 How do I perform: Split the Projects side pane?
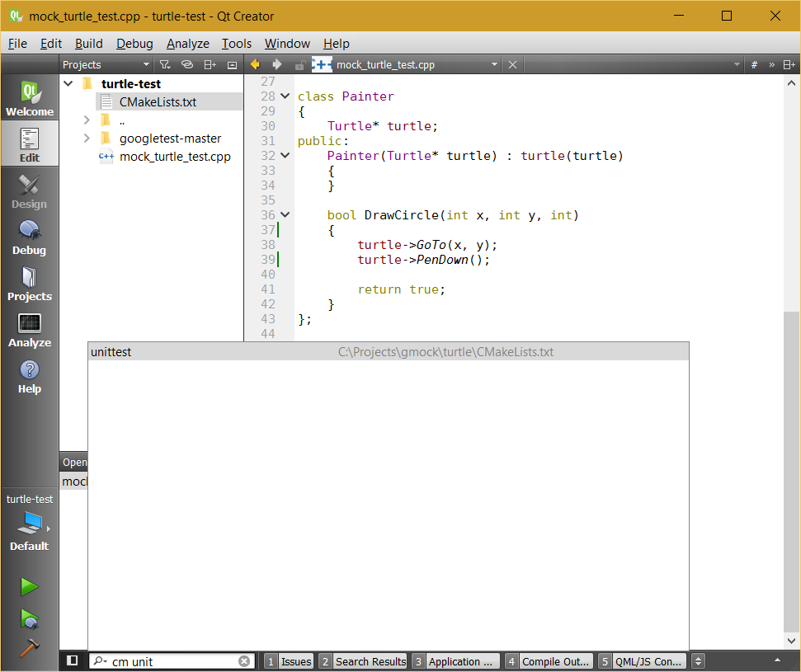210,65
